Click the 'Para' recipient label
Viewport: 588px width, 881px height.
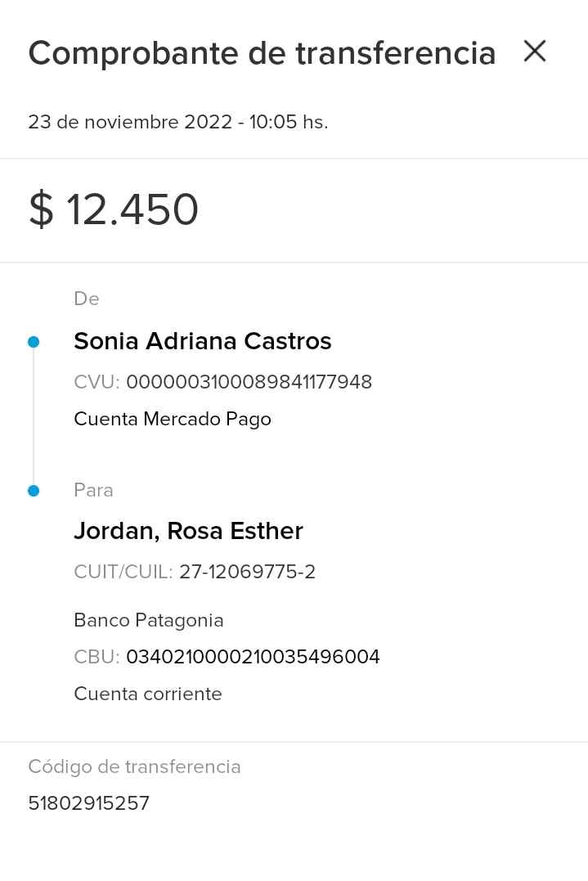coord(93,490)
